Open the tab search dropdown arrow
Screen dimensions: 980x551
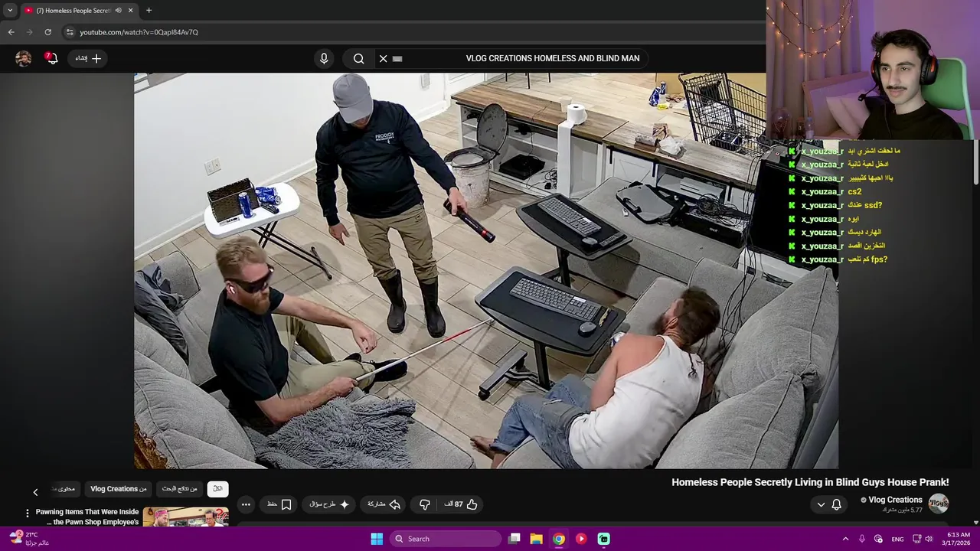coord(10,11)
